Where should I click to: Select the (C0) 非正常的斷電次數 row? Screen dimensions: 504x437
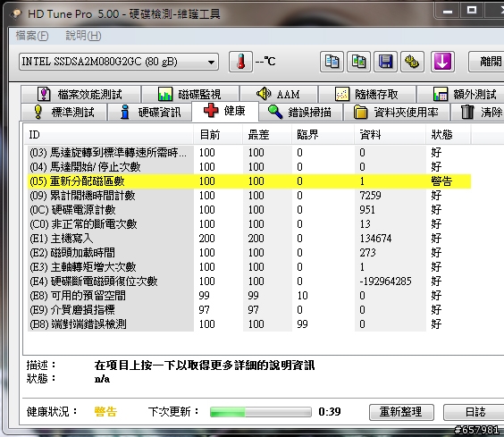click(249, 223)
